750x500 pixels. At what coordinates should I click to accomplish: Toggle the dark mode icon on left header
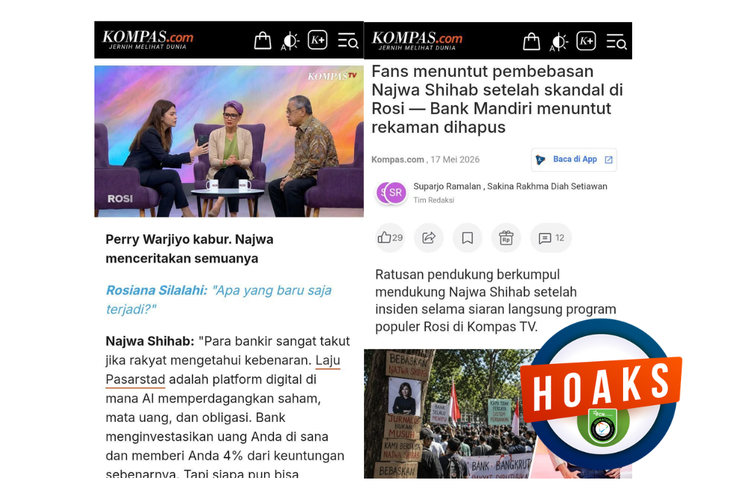290,41
